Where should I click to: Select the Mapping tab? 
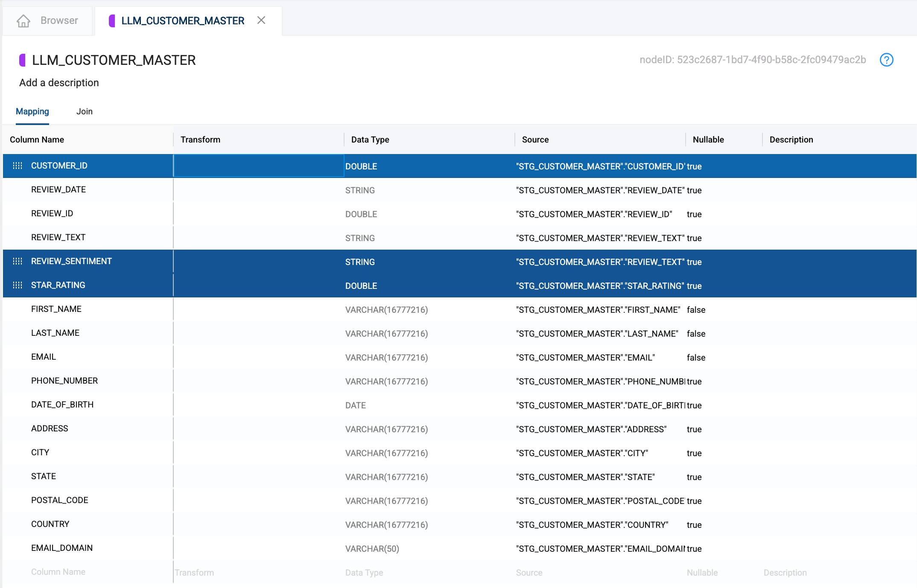[32, 111]
